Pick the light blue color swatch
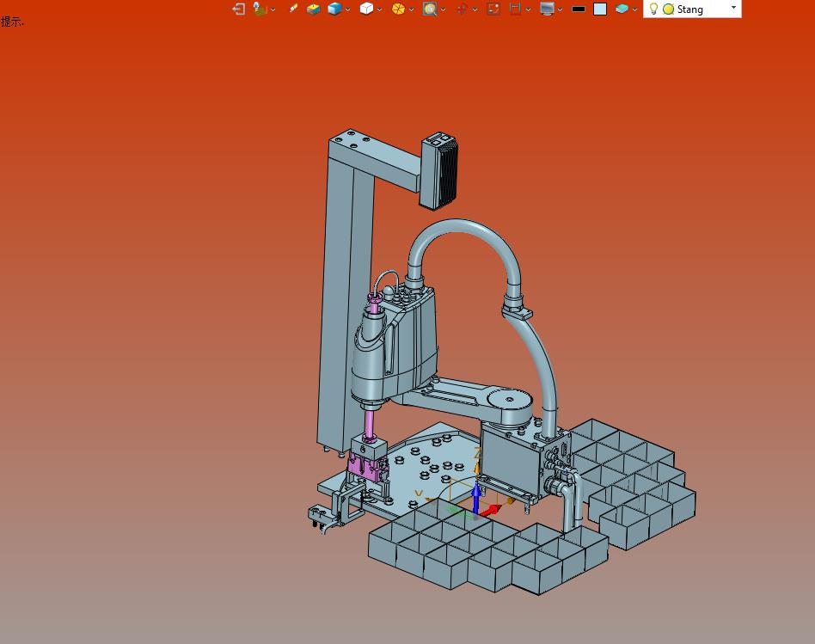 pyautogui.click(x=600, y=9)
